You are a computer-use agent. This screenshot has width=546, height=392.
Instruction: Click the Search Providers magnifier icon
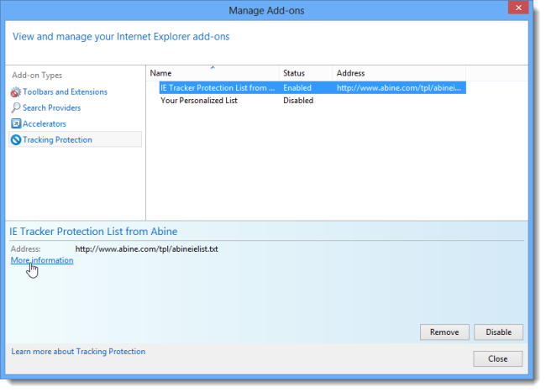point(16,107)
